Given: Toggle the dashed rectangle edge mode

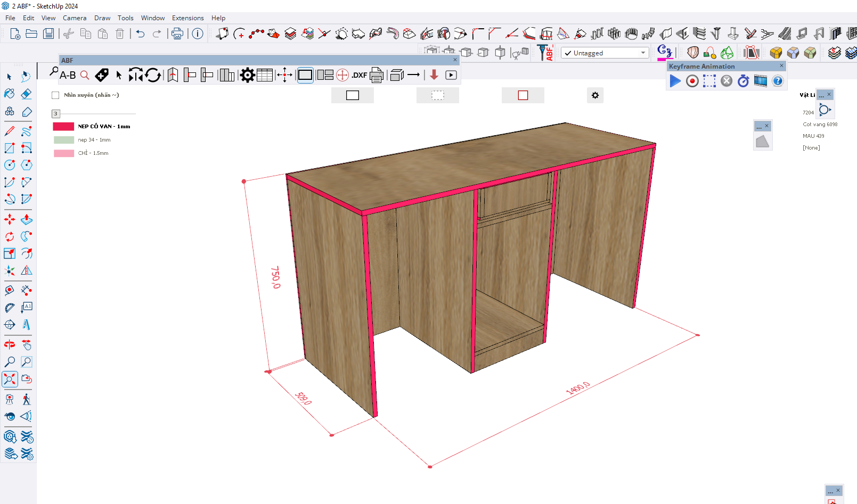Looking at the screenshot, I should pos(437,95).
